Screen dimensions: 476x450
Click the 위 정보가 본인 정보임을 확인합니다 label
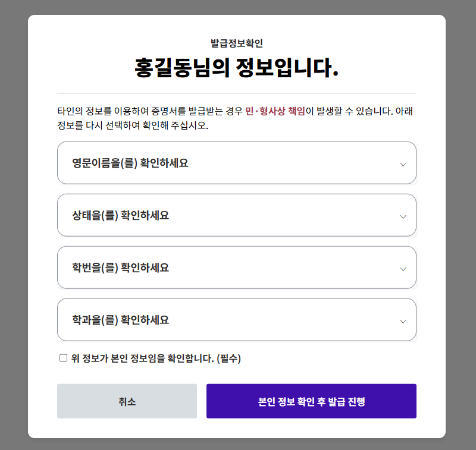tap(142, 358)
